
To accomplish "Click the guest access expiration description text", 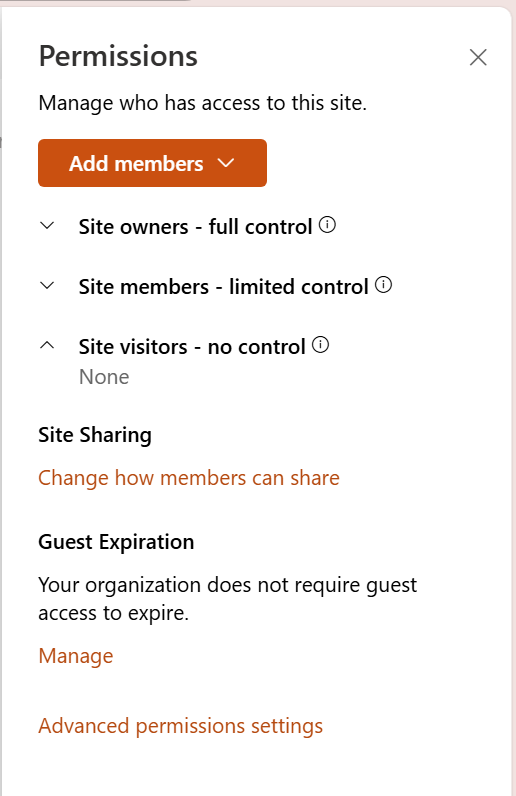I will [228, 599].
